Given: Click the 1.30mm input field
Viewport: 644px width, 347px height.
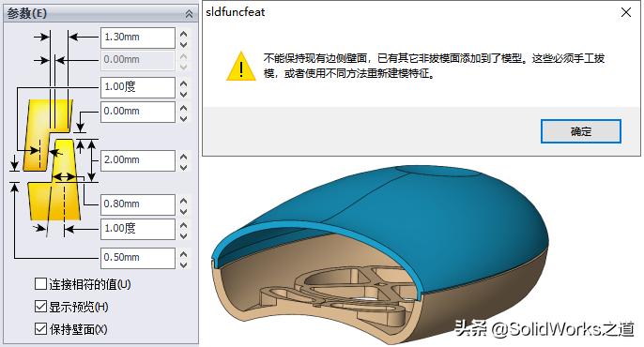Looking at the screenshot, I should (x=138, y=38).
